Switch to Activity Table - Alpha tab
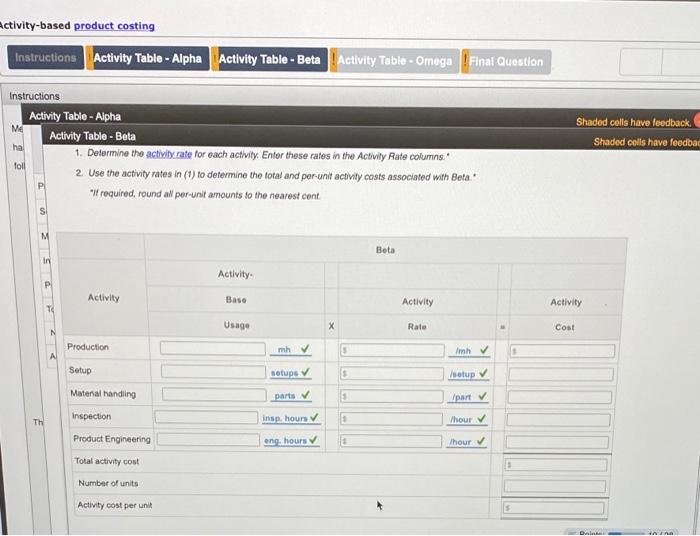The width and height of the screenshot is (700, 536). pyautogui.click(x=147, y=58)
